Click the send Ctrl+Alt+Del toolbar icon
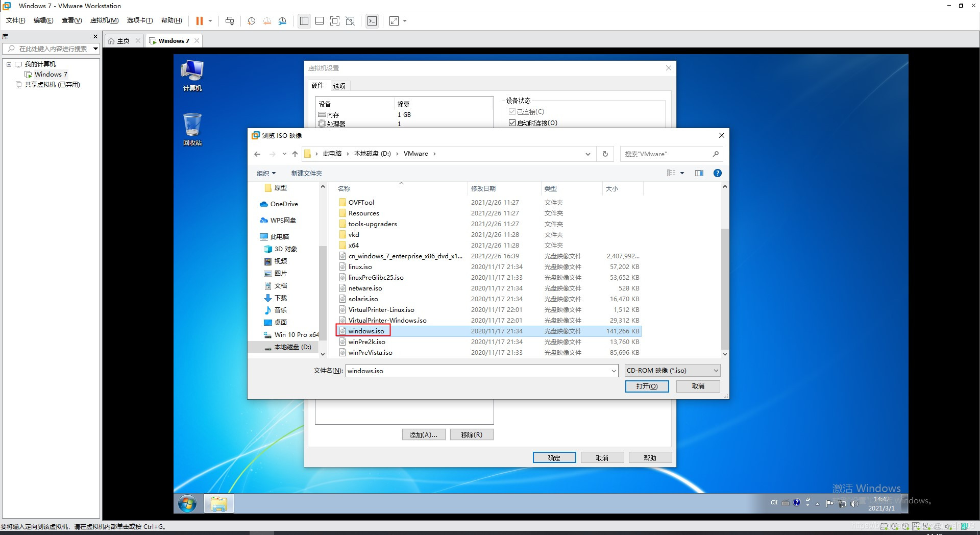This screenshot has width=980, height=535. click(230, 21)
